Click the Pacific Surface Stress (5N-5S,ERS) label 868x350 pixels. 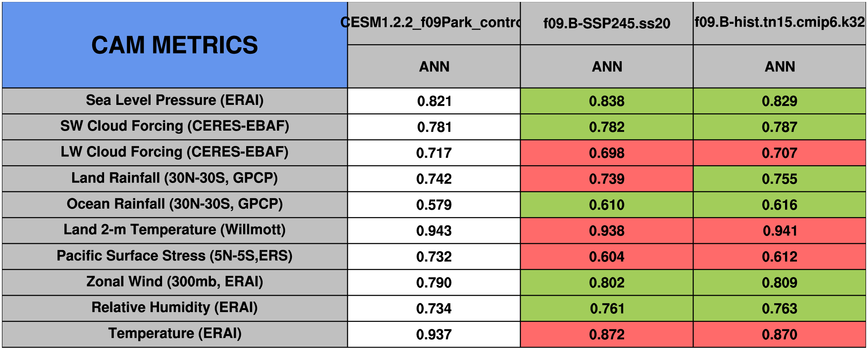(175, 256)
